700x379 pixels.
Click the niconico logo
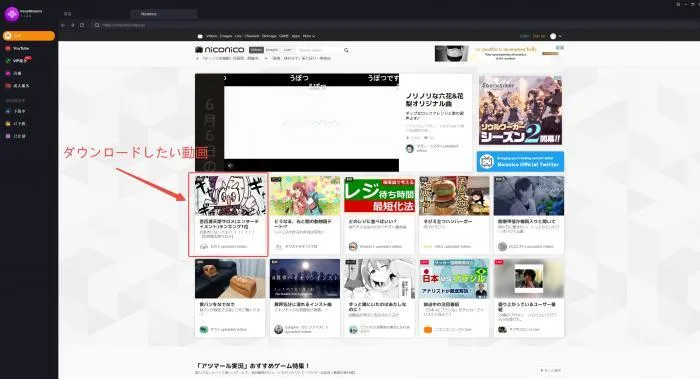(220, 50)
